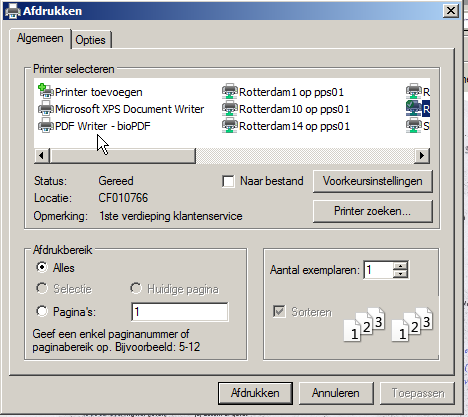Image resolution: width=468 pixels, height=417 pixels.
Task: Close the Afdrukken dialog with X
Action: pyautogui.click(x=451, y=11)
